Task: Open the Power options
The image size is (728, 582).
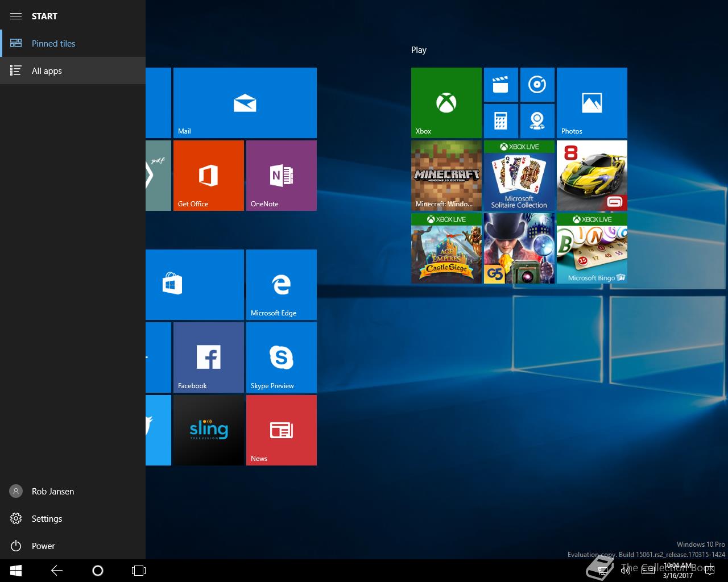Action: coord(73,546)
